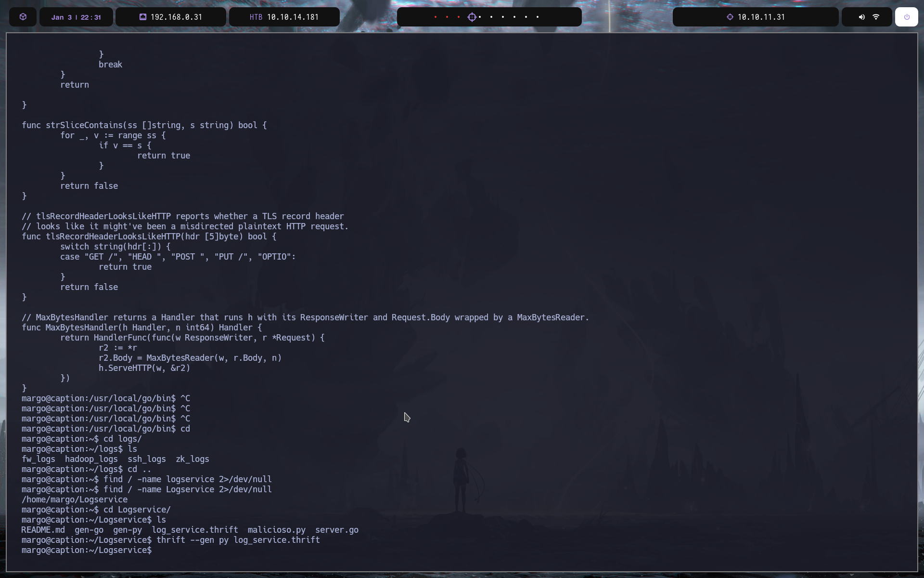This screenshot has width=924, height=578.
Task: Click the 'return HandlerFunc(func(w ResponseWriter' line
Action: point(192,338)
